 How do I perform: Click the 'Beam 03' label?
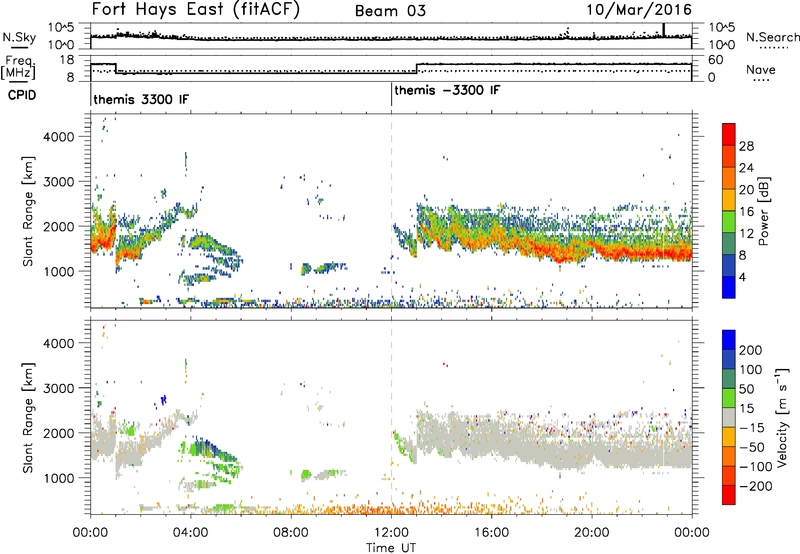point(390,11)
